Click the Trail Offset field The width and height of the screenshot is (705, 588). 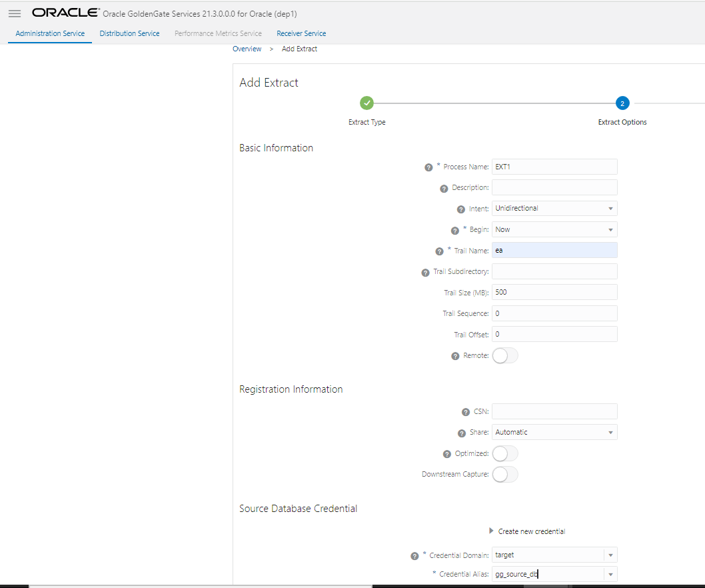[554, 334]
